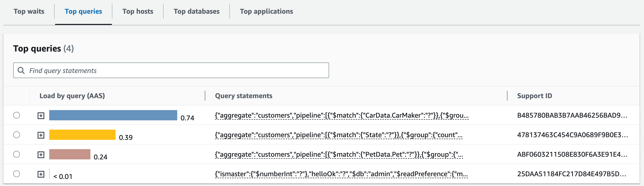Image resolution: width=644 pixels, height=186 pixels.
Task: Open the ismaster query statement link
Action: (341, 174)
